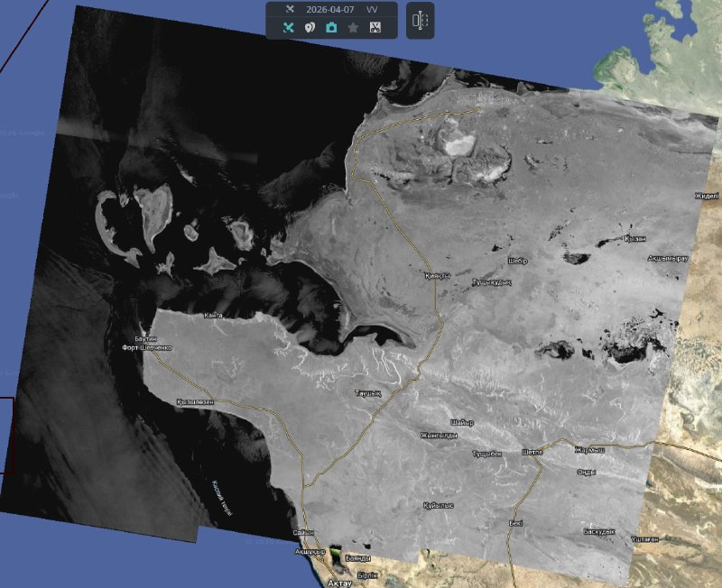Mark the image as favorite with star
This screenshot has height=588, width=722.
(x=353, y=28)
